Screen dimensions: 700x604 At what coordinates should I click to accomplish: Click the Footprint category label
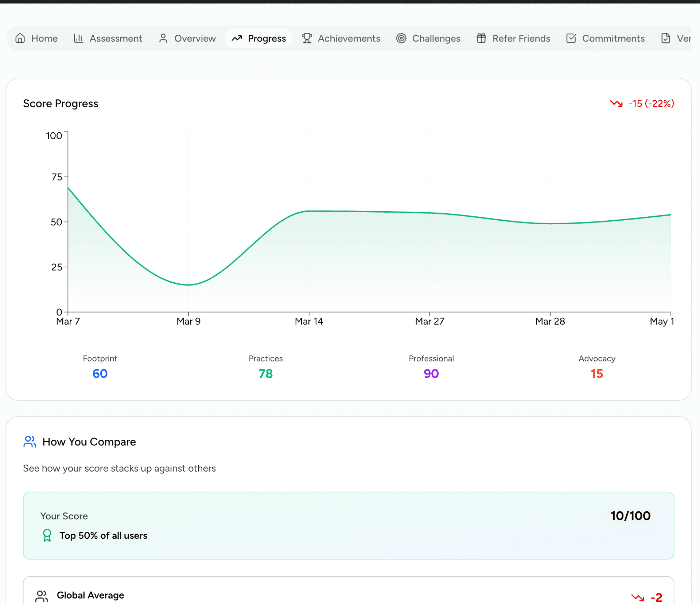click(100, 359)
